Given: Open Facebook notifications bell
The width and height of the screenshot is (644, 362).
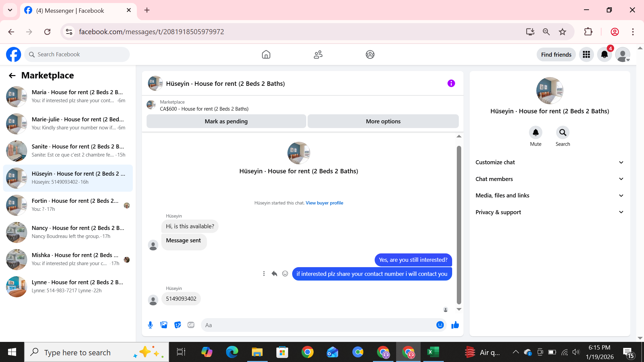Looking at the screenshot, I should [x=604, y=55].
